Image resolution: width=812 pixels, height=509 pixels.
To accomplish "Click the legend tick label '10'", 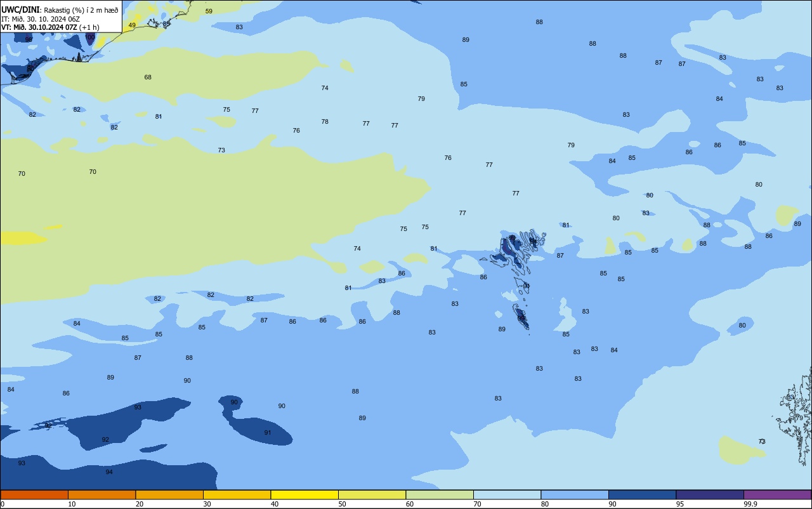I will [72, 504].
